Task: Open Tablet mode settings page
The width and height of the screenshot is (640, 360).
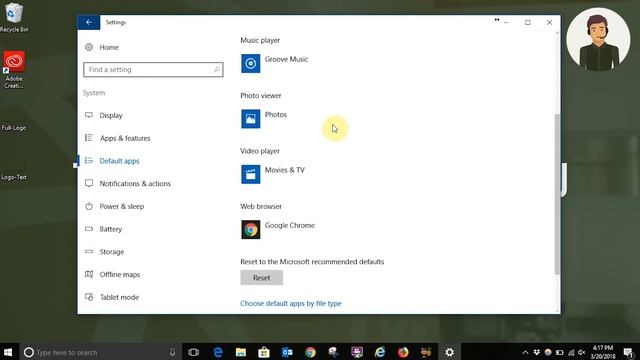Action: point(120,297)
